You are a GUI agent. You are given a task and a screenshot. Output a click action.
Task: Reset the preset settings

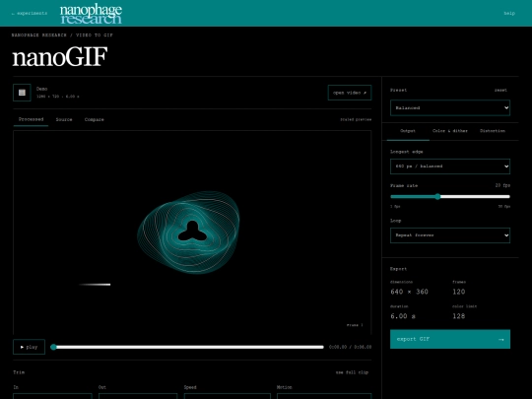tap(500, 91)
